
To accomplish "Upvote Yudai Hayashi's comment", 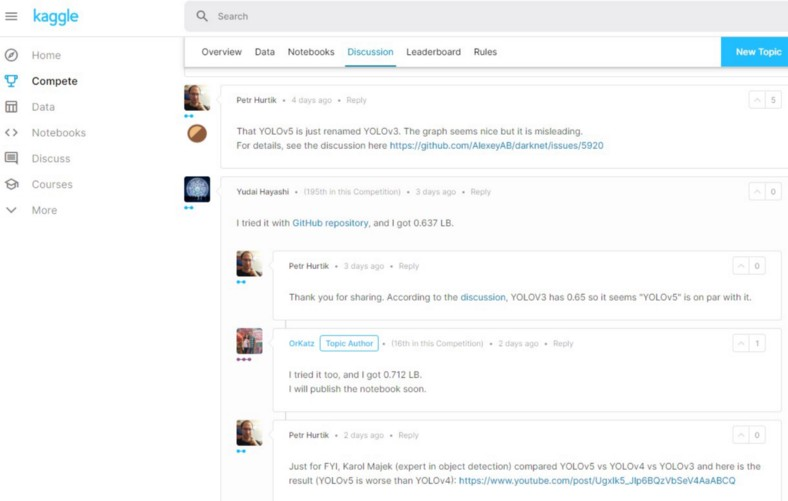I will click(x=757, y=191).
